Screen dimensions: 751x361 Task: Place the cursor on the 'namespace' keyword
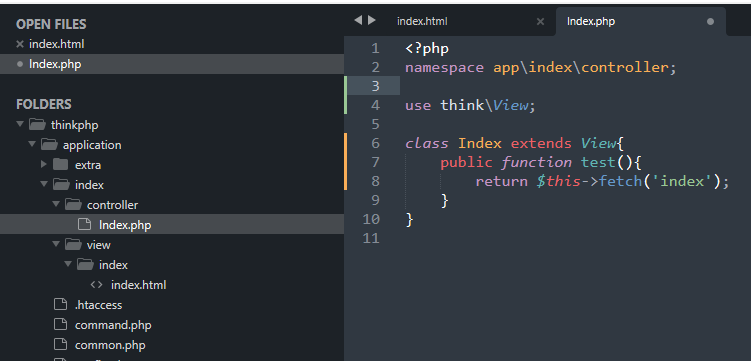444,68
